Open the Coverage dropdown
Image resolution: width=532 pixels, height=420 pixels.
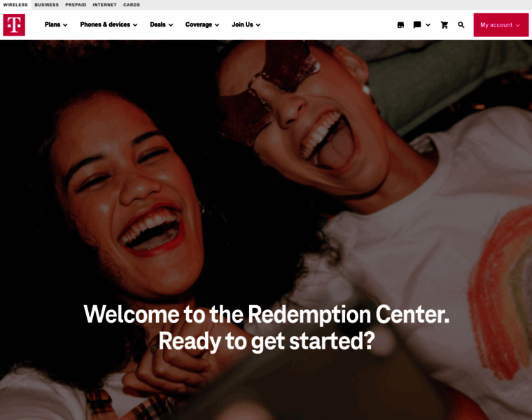point(202,24)
